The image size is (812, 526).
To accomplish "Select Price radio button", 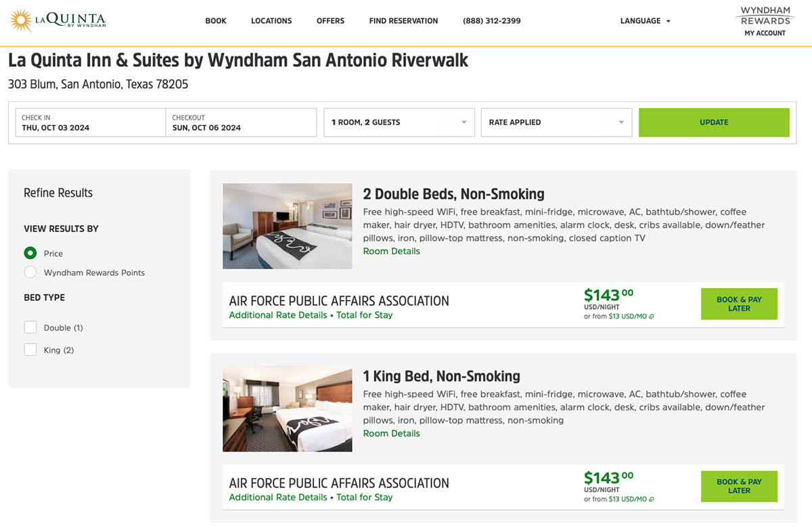I will coord(30,253).
